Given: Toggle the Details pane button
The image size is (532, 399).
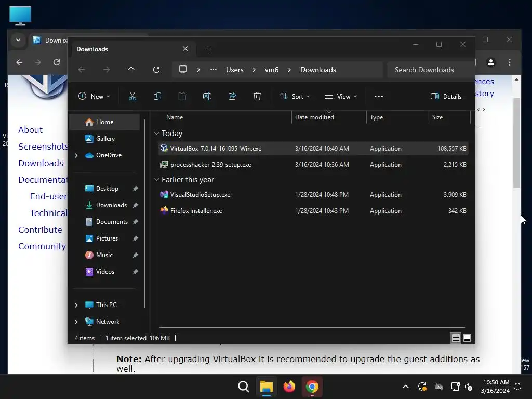Looking at the screenshot, I should point(446,96).
